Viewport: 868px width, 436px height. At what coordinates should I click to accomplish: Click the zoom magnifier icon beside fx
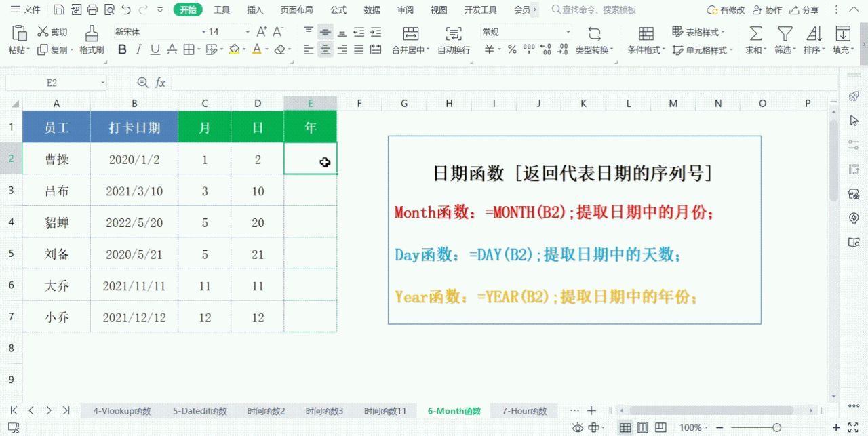click(x=142, y=83)
